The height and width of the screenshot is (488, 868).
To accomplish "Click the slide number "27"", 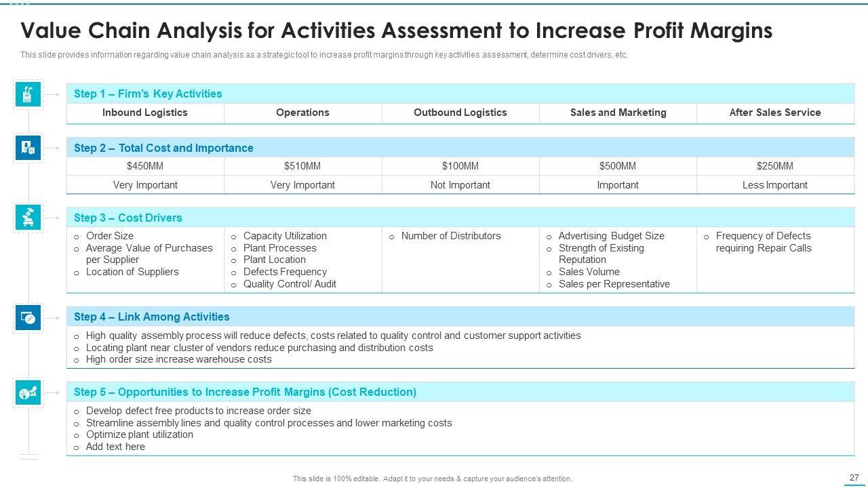I will pos(854,478).
